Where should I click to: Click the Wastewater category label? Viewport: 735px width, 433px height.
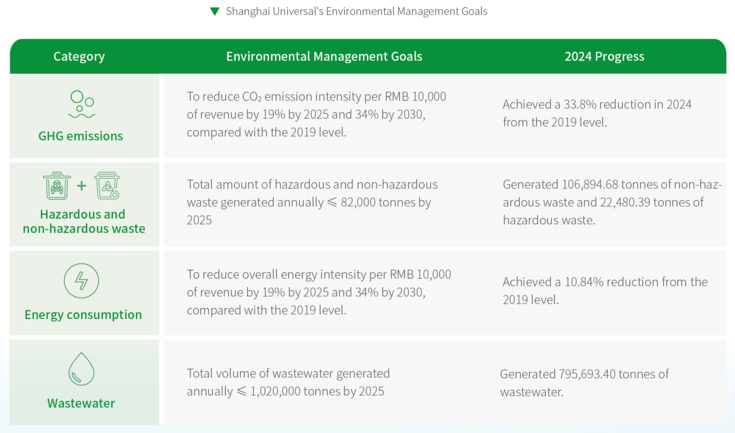coord(81,403)
